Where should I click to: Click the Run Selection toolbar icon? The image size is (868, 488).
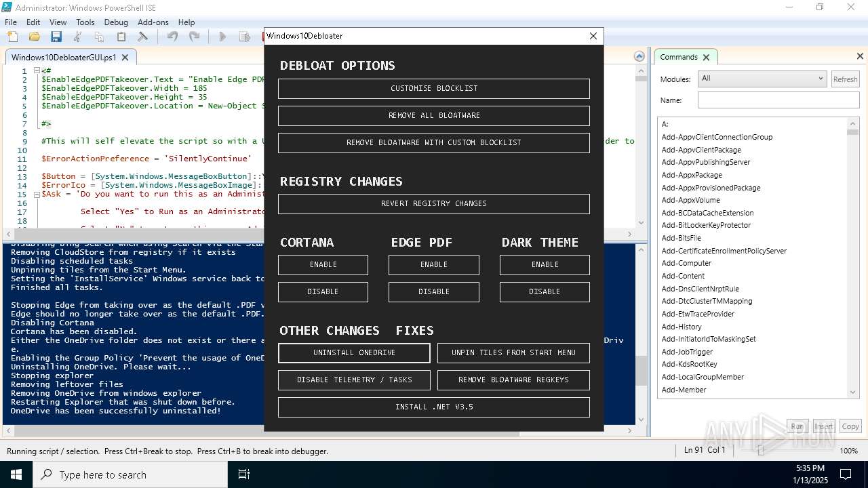click(243, 37)
